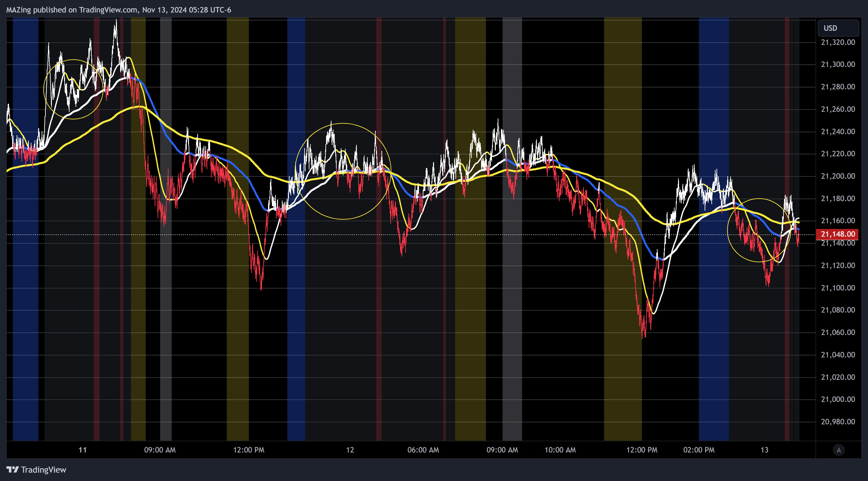Click the 21,320.00 price axis label
The image size is (868, 481).
pos(838,42)
